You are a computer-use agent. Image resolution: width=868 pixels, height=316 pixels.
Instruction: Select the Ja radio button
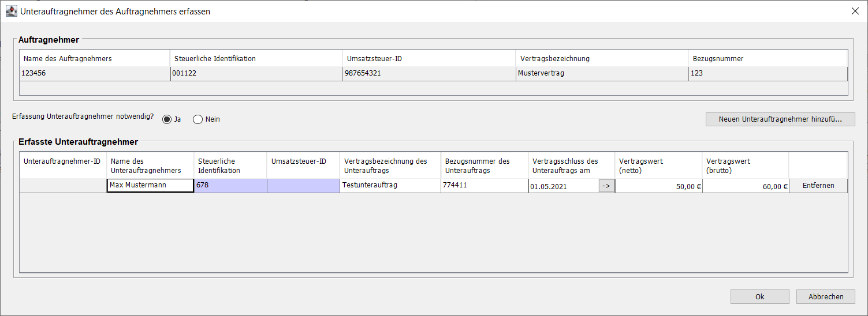click(167, 119)
